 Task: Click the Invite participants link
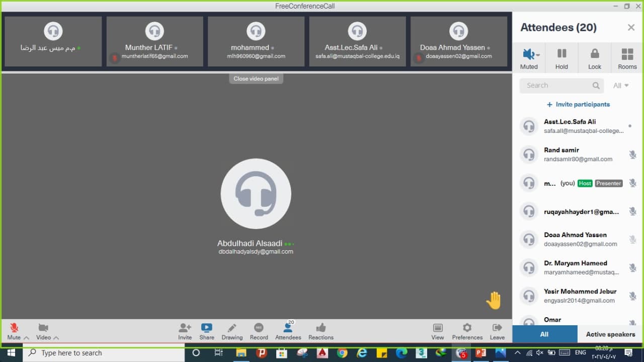[578, 104]
